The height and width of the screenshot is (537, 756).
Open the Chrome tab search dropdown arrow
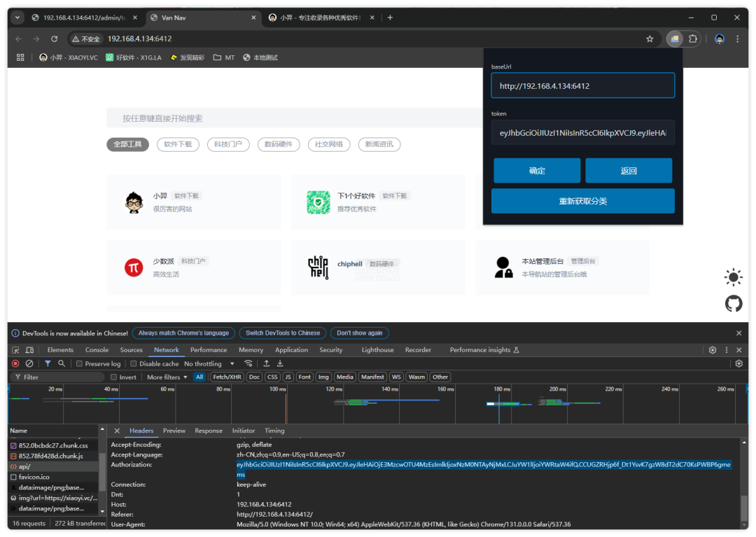(x=17, y=18)
